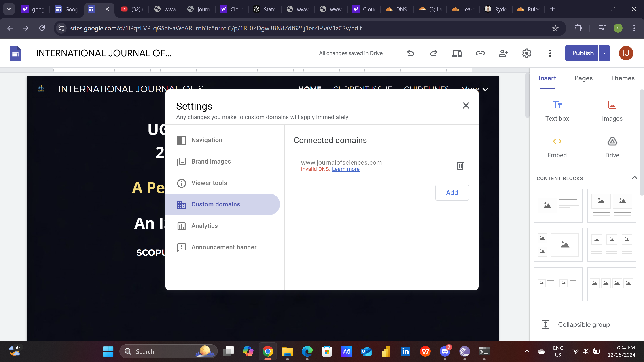The image size is (644, 362).
Task: Close the Settings dialog
Action: [x=466, y=105]
